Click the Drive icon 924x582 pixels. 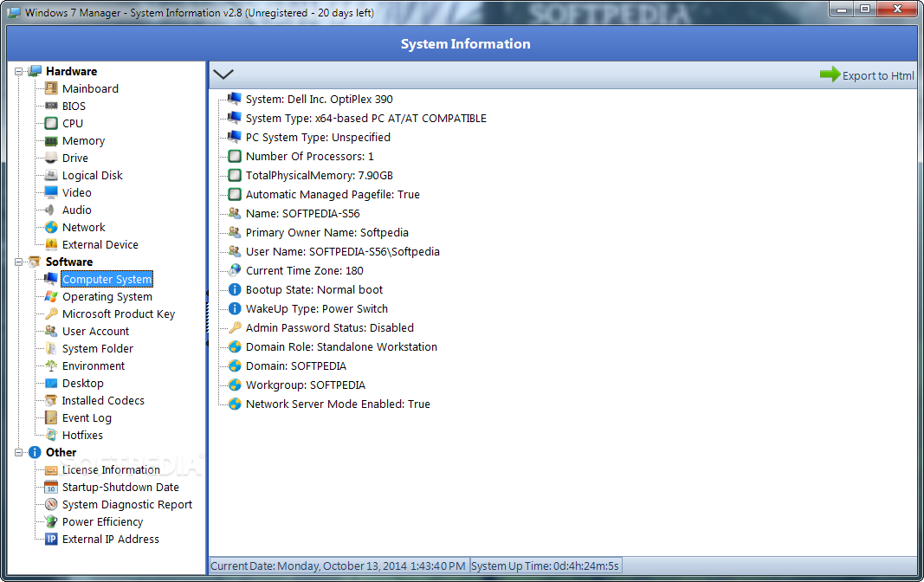(x=51, y=158)
